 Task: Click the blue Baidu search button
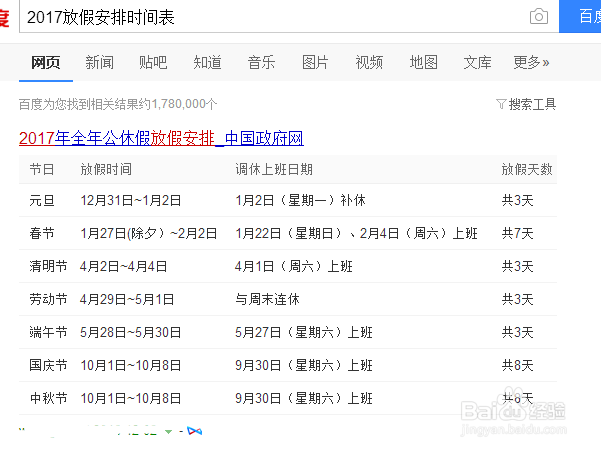(x=580, y=16)
